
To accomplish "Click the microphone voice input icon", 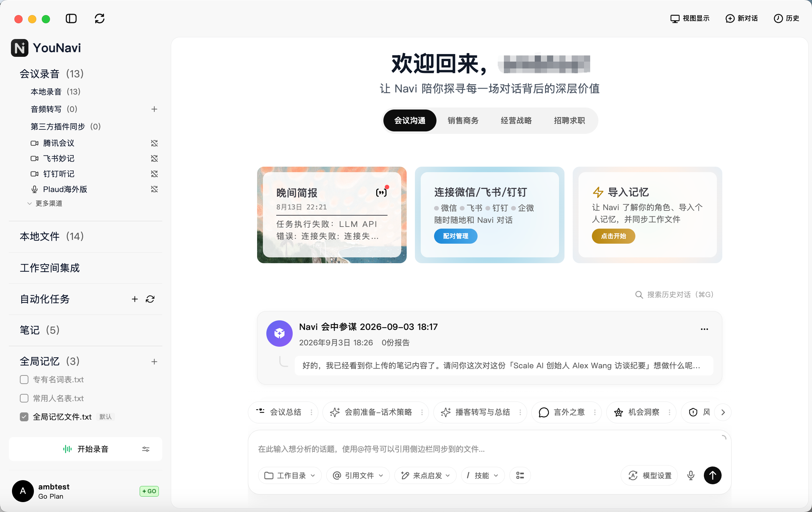I will [x=691, y=475].
